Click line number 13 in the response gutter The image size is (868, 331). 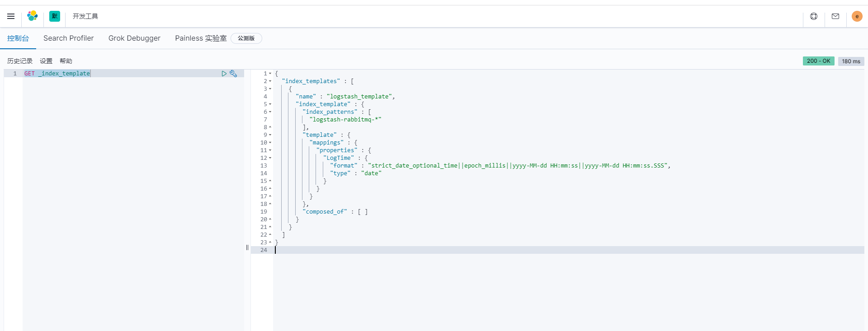click(x=264, y=166)
